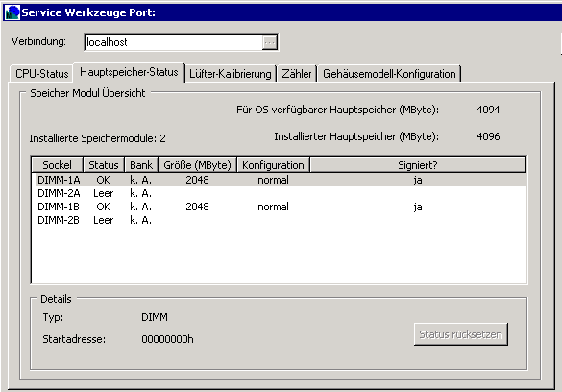Viewport: 562px width, 392px height.
Task: Click the Größe (MByte) column header
Action: pos(197,165)
